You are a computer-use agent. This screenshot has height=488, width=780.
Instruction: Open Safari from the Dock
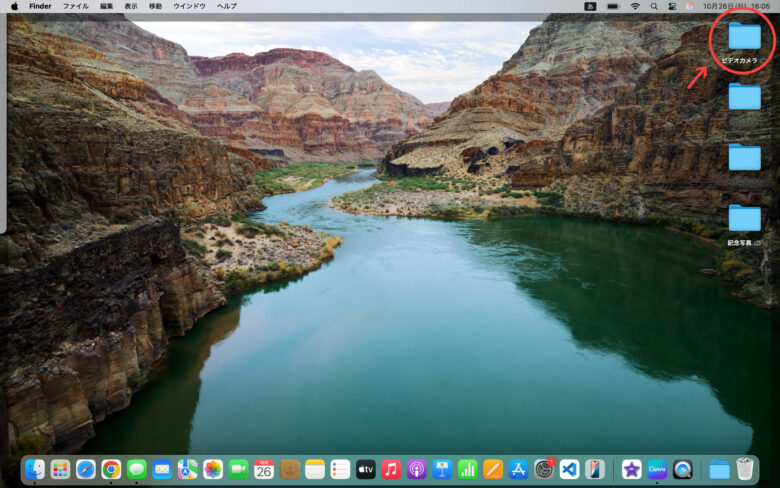(x=86, y=469)
